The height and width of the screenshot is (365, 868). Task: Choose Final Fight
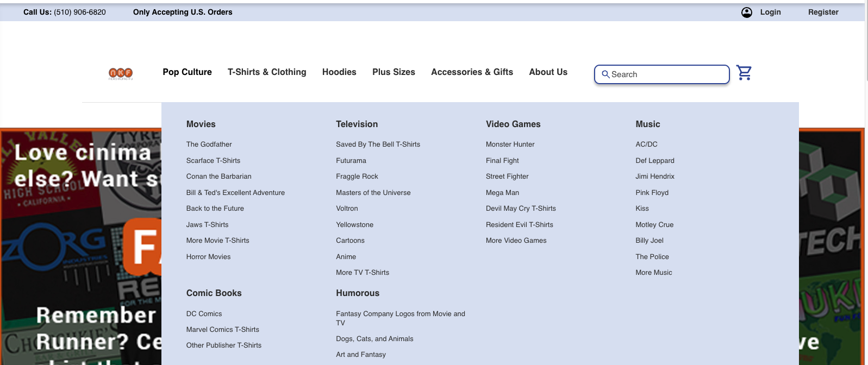point(502,161)
